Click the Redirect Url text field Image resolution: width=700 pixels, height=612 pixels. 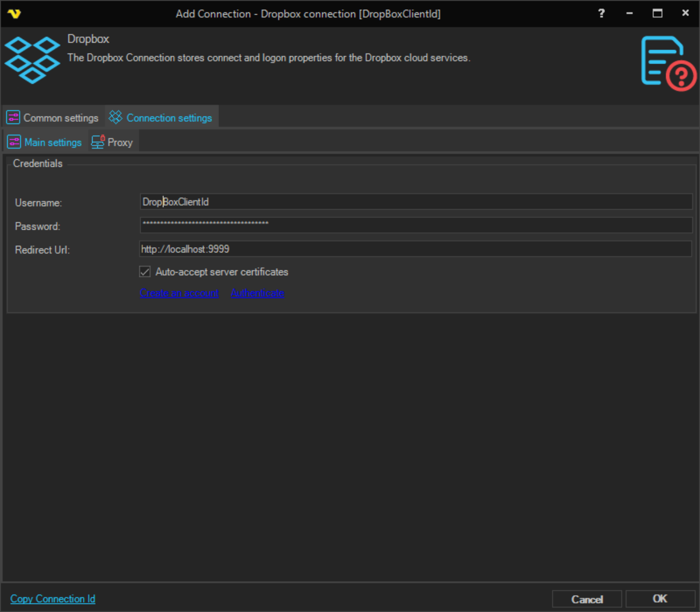[x=415, y=249]
